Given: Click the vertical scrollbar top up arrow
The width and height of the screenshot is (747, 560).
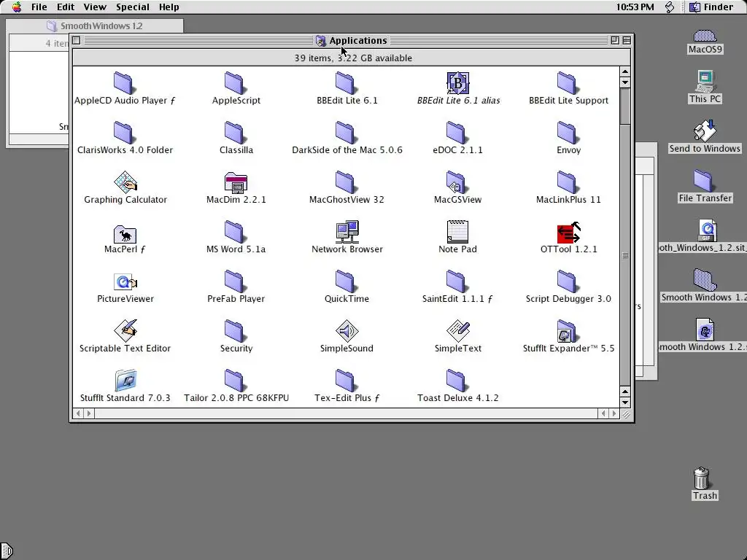Looking at the screenshot, I should [x=625, y=72].
